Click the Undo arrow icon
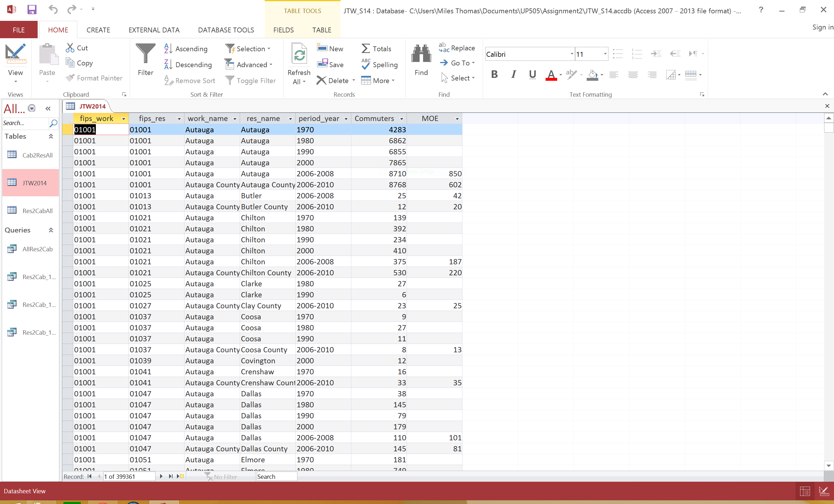 [x=53, y=9]
